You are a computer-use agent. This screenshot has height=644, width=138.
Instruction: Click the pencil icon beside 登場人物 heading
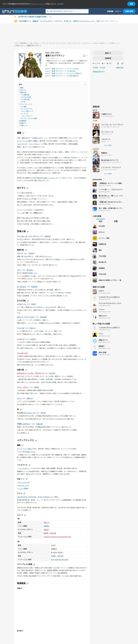pyautogui.click(x=28, y=232)
